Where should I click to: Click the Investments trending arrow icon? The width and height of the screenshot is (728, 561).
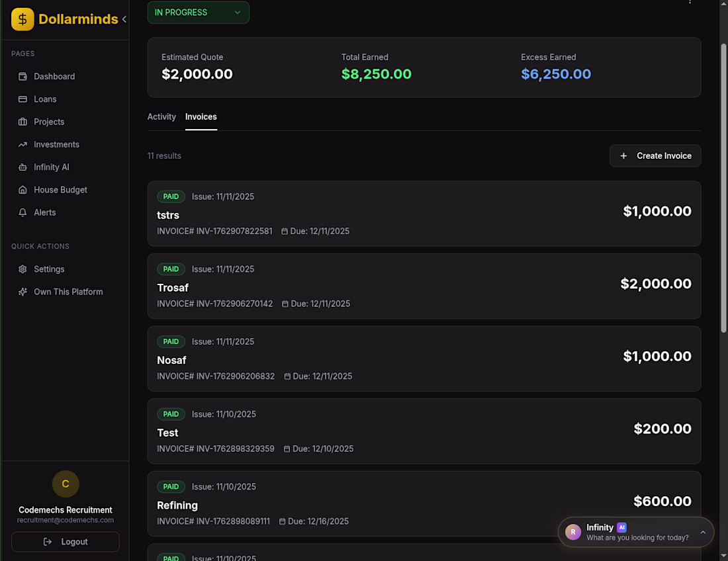[23, 144]
